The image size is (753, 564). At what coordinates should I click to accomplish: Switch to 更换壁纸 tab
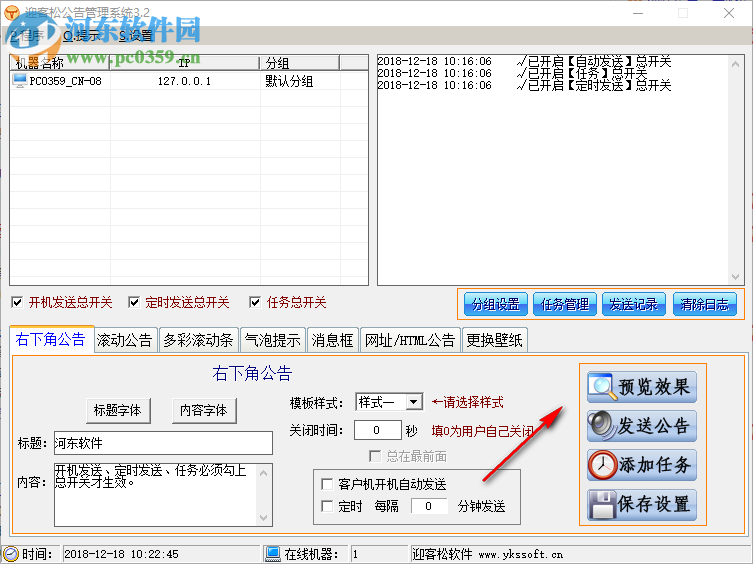coord(495,341)
